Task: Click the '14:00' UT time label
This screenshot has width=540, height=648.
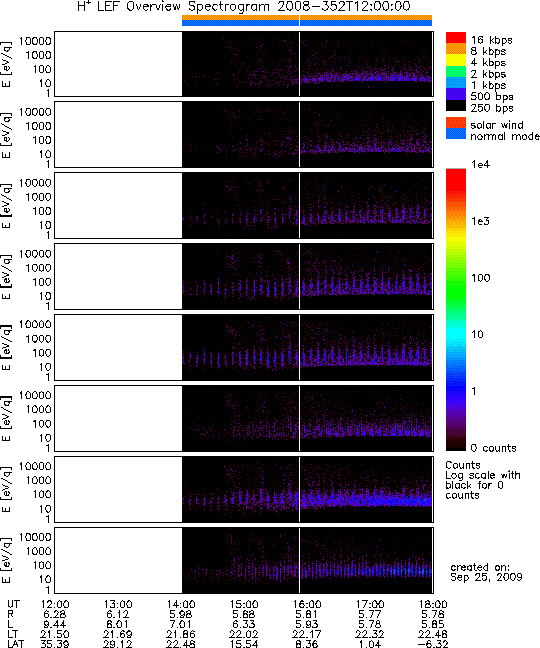Action: coord(181,605)
